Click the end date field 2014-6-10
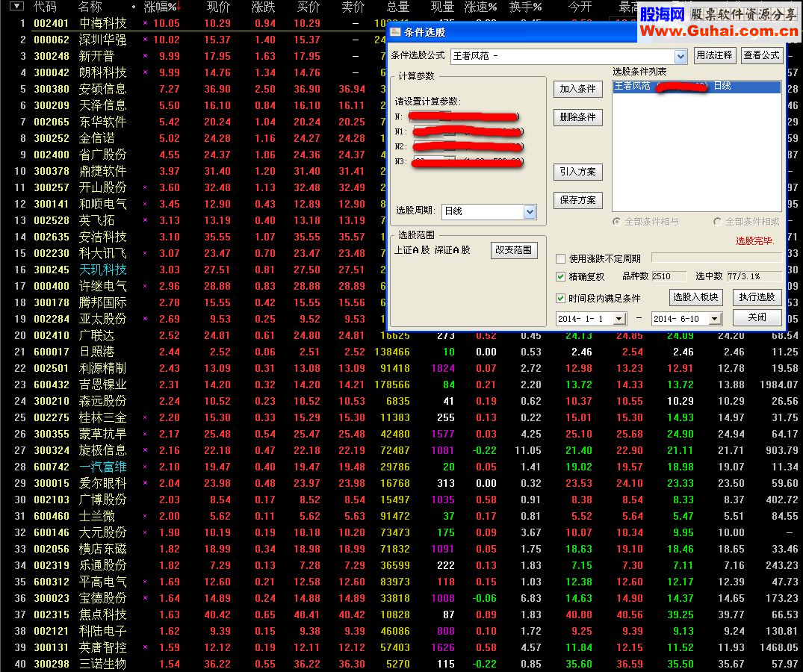 [x=680, y=319]
